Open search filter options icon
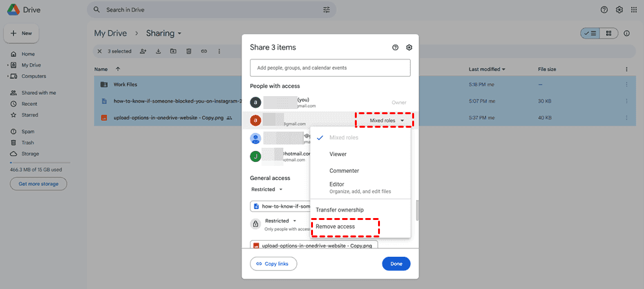The height and width of the screenshot is (289, 644). click(327, 10)
